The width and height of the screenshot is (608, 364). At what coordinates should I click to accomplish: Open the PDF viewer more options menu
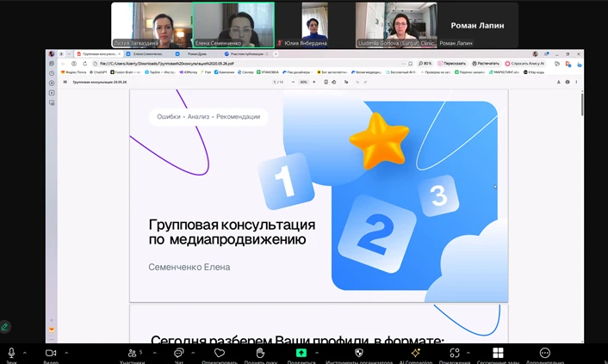[x=577, y=83]
